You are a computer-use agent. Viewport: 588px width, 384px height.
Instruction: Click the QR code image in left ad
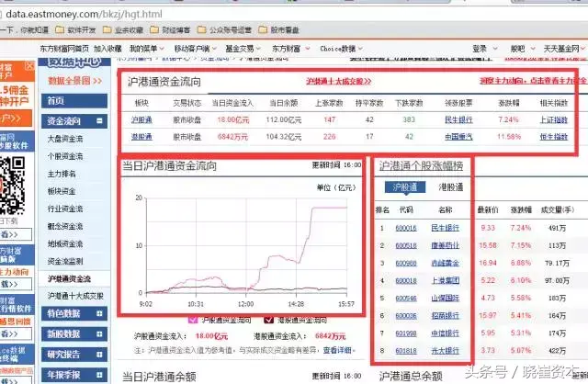point(12,186)
